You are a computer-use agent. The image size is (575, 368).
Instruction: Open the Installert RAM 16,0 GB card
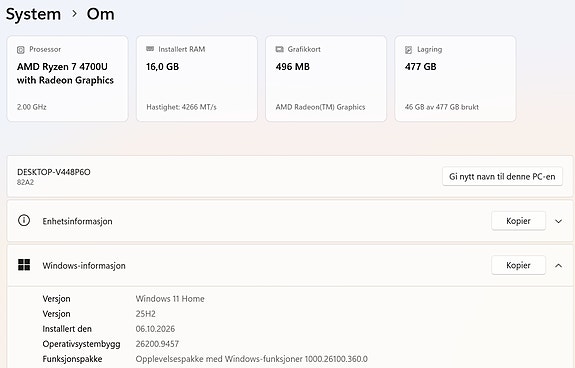[197, 78]
